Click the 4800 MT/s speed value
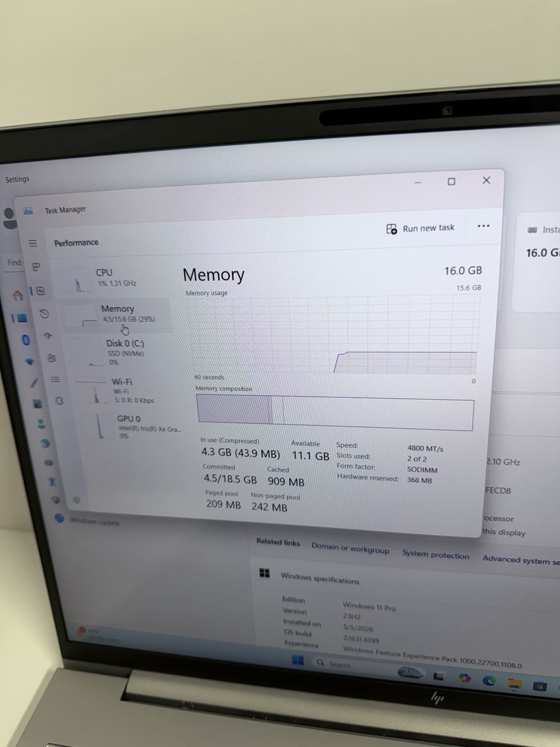 coord(425,449)
